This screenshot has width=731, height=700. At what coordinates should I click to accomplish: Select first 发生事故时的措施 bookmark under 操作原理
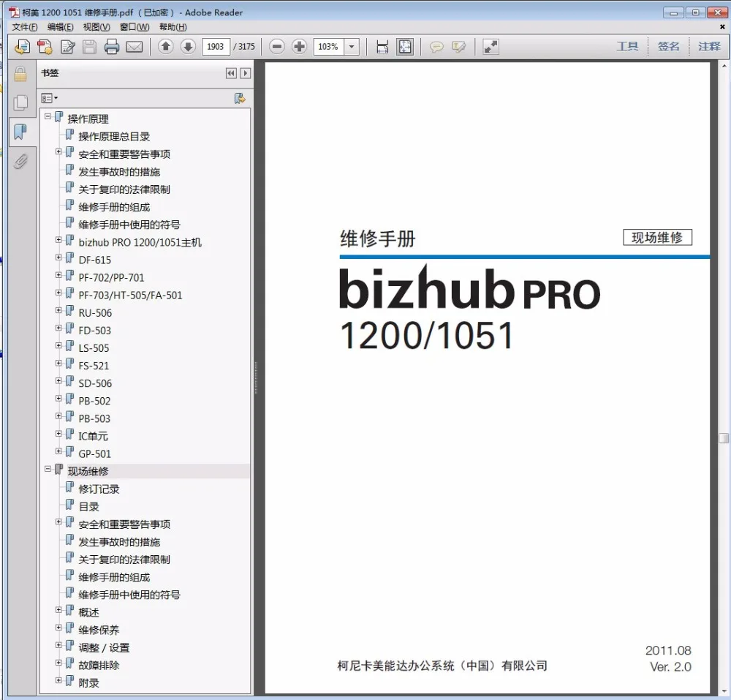[119, 172]
